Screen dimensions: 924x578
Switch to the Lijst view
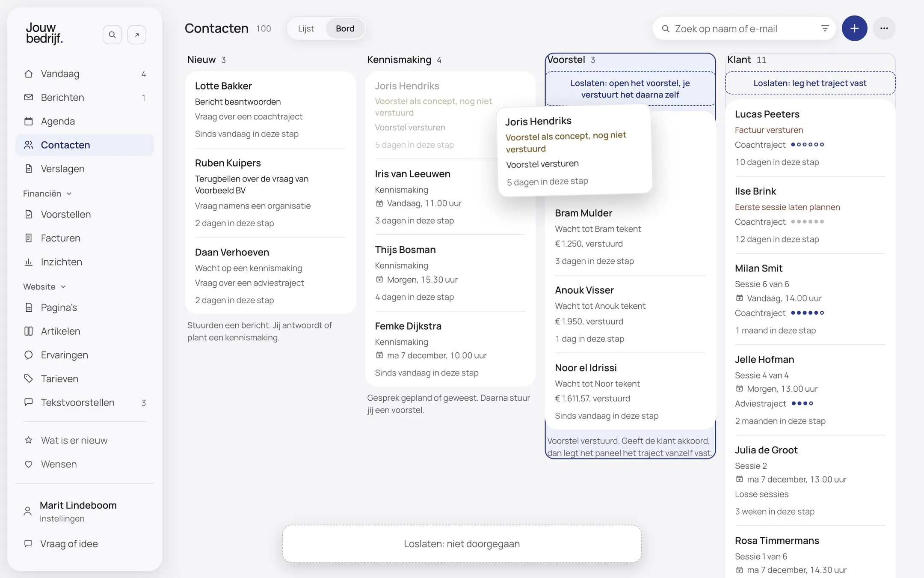[306, 28]
